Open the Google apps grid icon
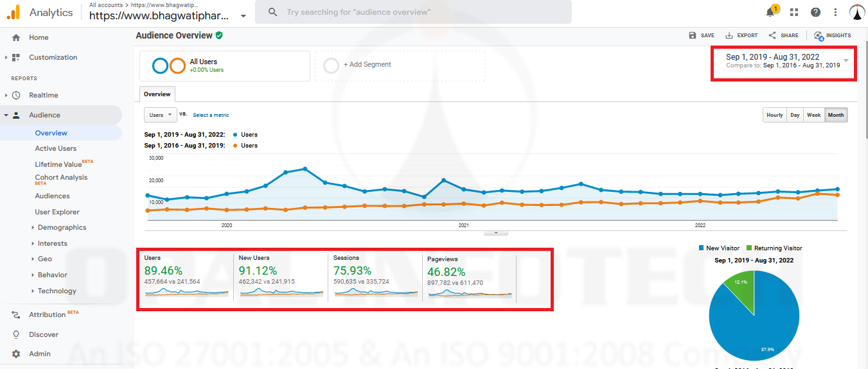Image resolution: width=868 pixels, height=369 pixels. (794, 12)
